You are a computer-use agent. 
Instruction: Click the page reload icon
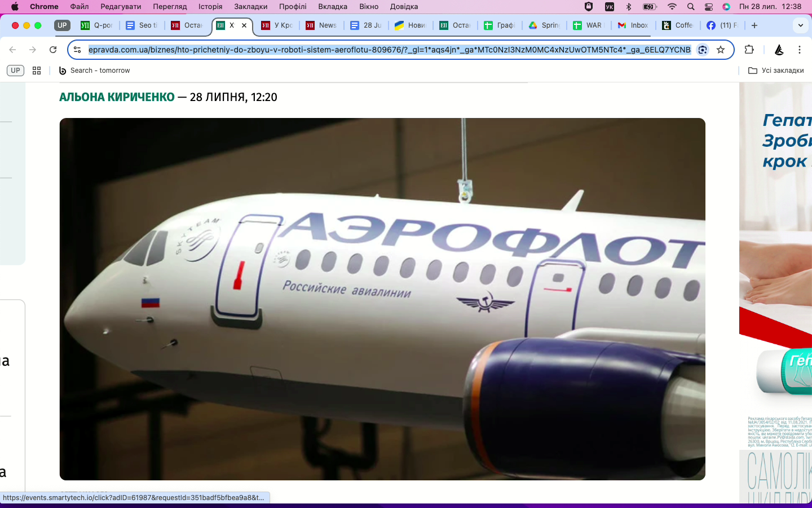coord(53,50)
